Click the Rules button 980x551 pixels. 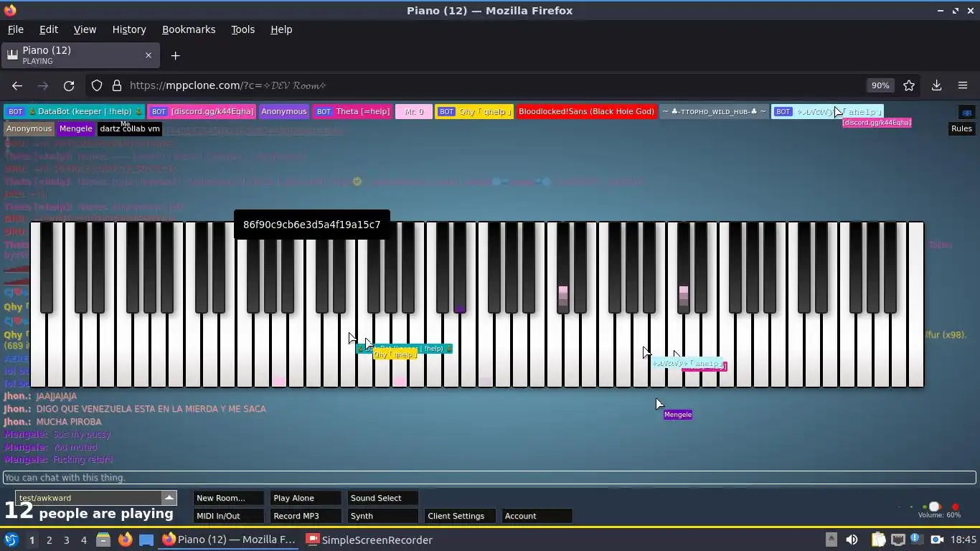click(961, 128)
